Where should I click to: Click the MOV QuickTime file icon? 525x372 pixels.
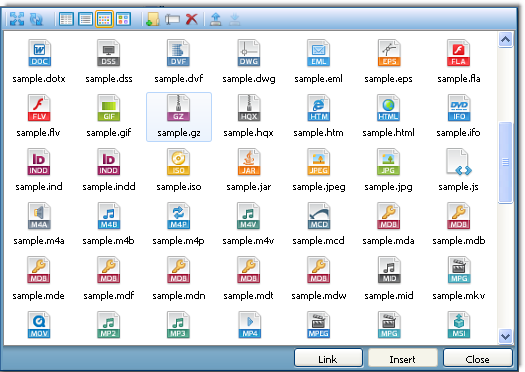pyautogui.click(x=39, y=325)
